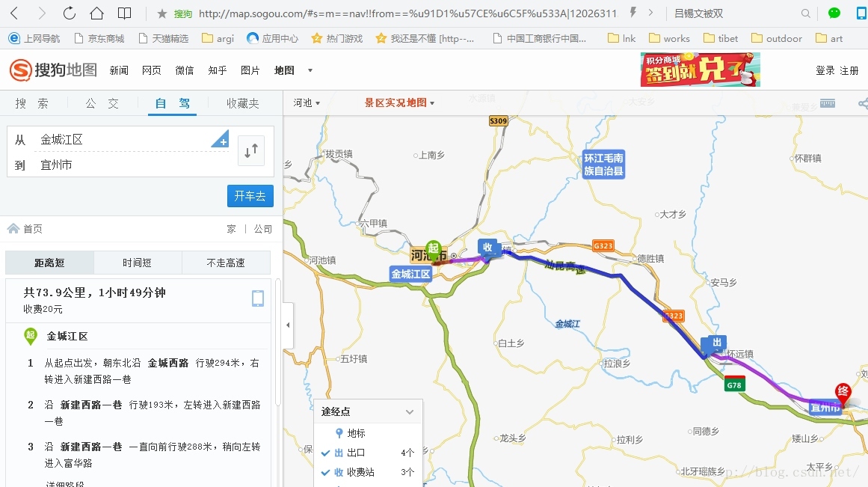Click the browser address bar URL
The height and width of the screenshot is (487, 868).
pyautogui.click(x=407, y=13)
